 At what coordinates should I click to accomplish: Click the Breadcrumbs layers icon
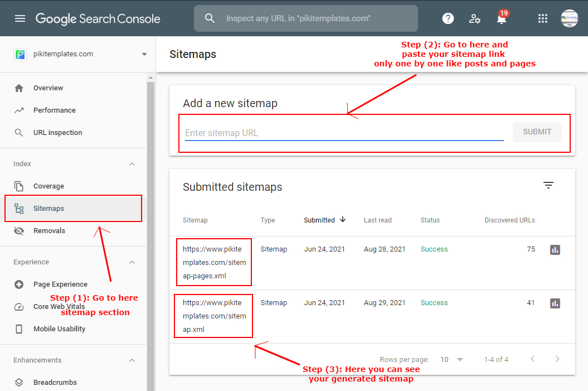coord(19,383)
